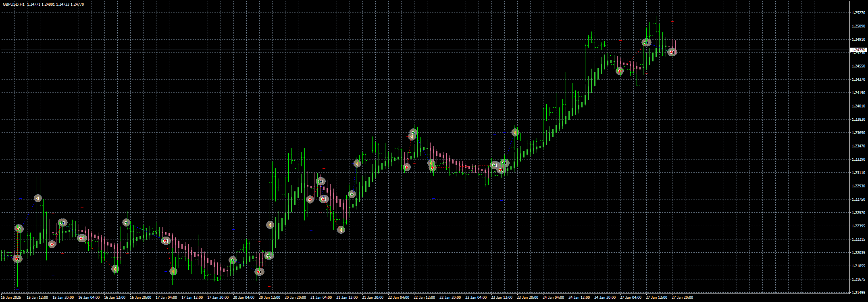This screenshot has width=868, height=302.
Task: Click the time axis label 22 Jan 20:00
Action: point(450,298)
